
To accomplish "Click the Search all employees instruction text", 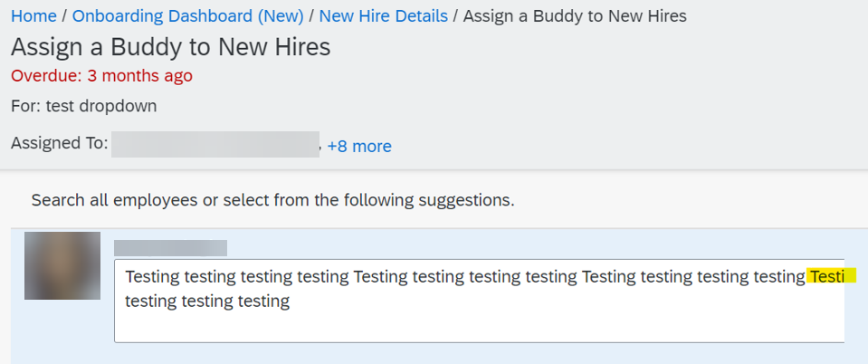I will pyautogui.click(x=273, y=200).
